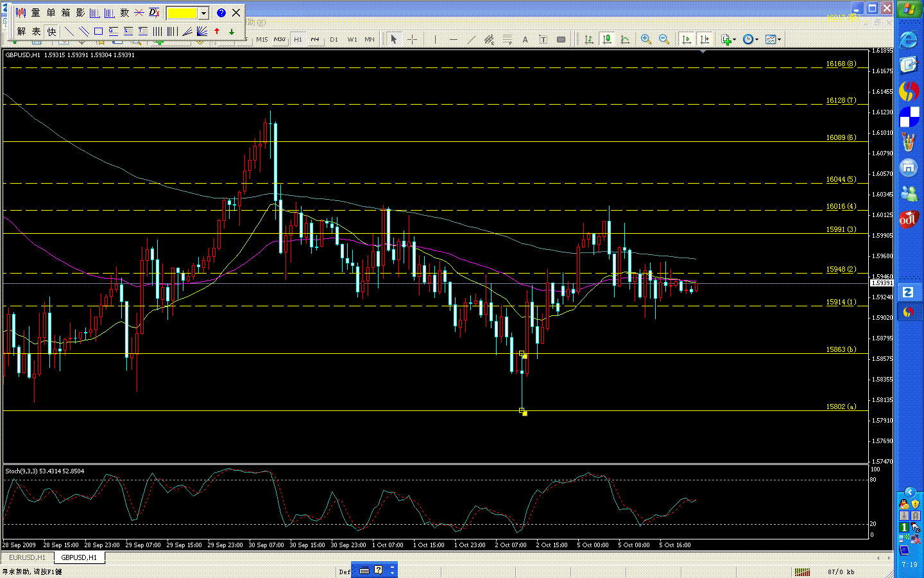Click the blue Z taskbar button
The height and width of the screenshot is (578, 924).
pyautogui.click(x=909, y=292)
